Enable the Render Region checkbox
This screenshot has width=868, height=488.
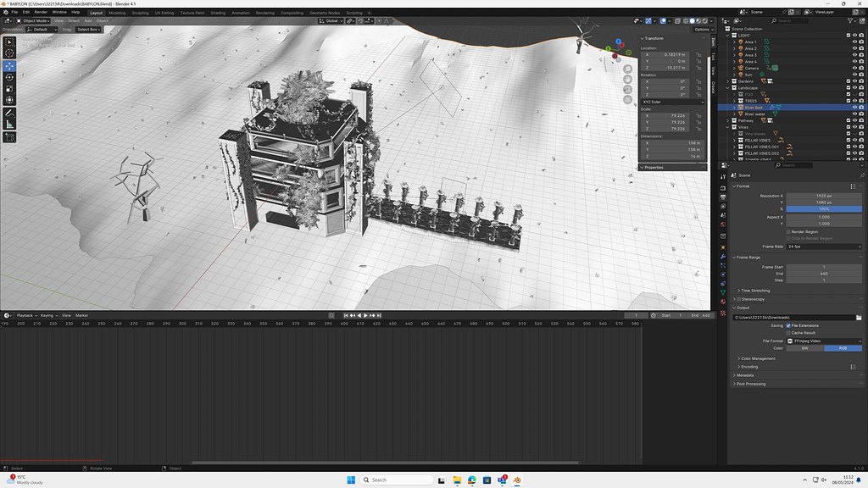(789, 231)
